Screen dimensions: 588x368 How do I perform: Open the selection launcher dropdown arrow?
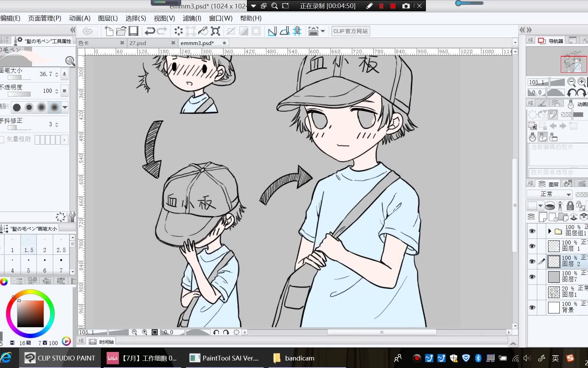(x=323, y=31)
